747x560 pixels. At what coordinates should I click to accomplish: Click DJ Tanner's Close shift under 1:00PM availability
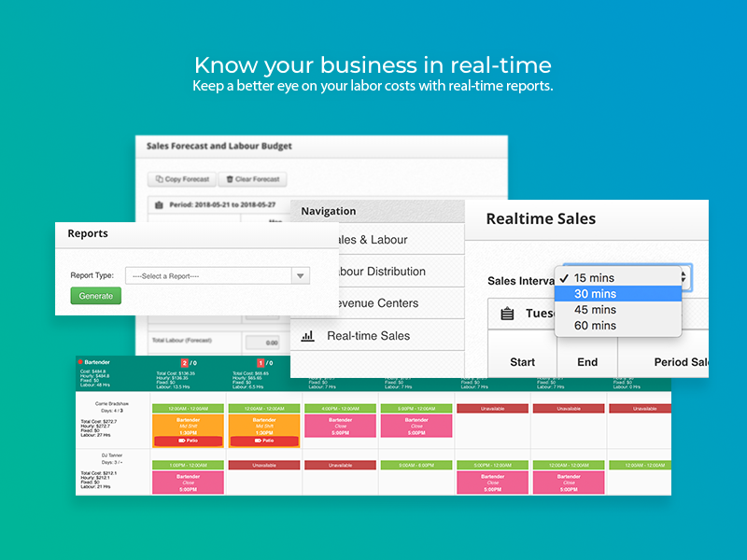tap(189, 483)
